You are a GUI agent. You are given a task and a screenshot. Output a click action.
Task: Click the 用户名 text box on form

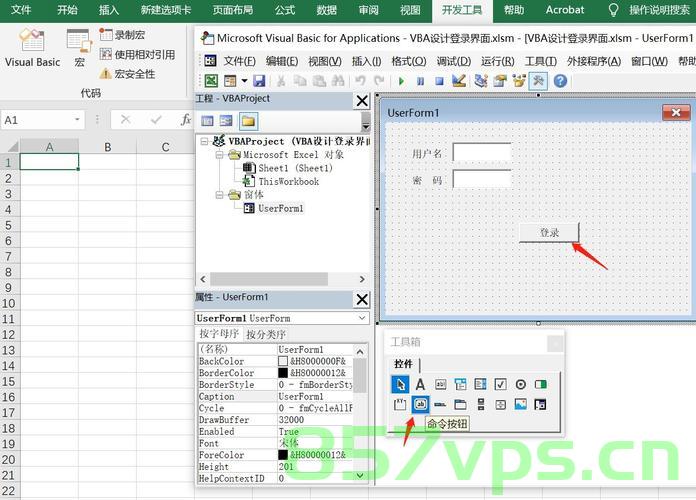click(482, 152)
